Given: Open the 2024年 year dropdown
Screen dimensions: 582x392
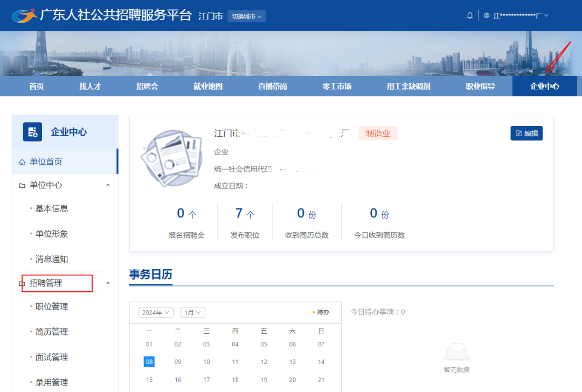Looking at the screenshot, I should 156,312.
